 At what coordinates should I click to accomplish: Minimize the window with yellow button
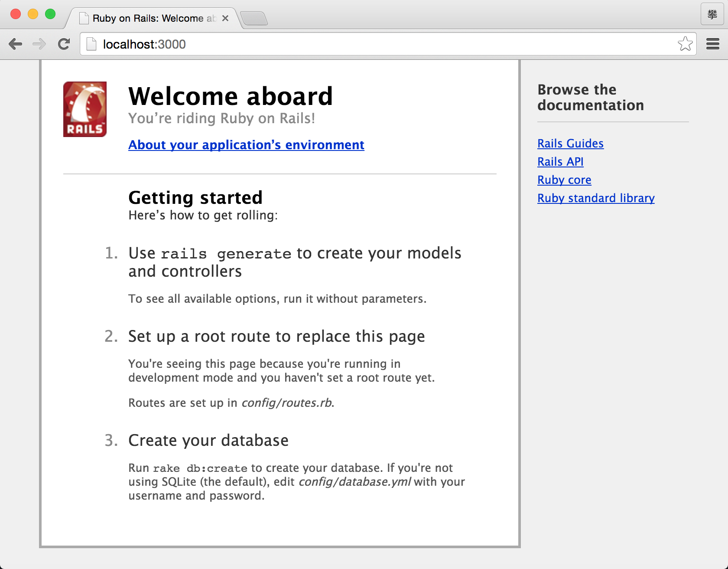(33, 14)
